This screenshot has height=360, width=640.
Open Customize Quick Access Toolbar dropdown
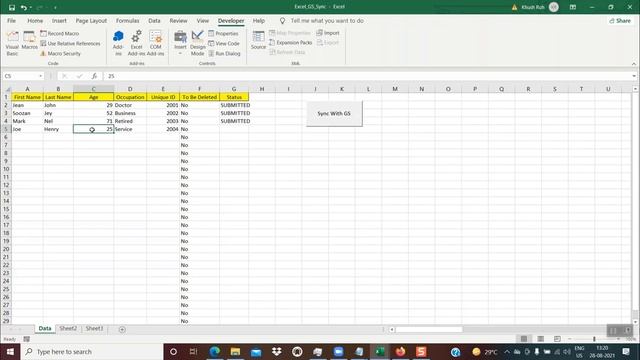coord(55,7)
